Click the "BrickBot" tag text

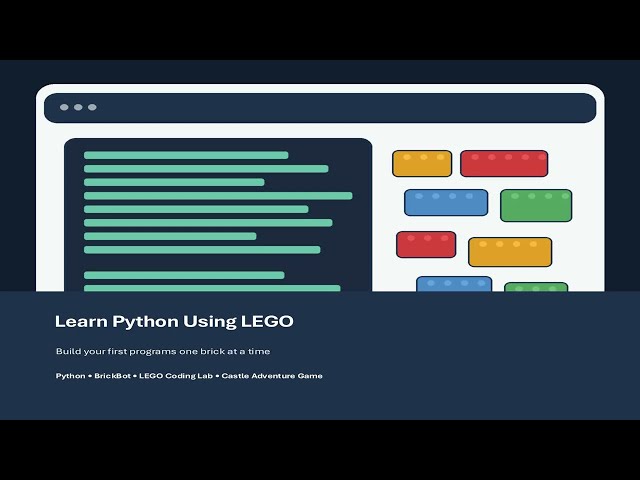[112, 376]
